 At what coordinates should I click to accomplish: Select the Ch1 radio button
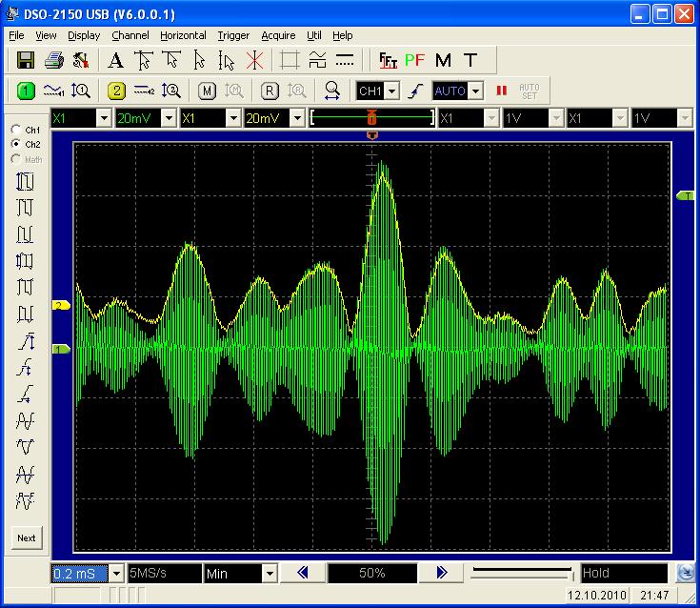click(x=16, y=130)
